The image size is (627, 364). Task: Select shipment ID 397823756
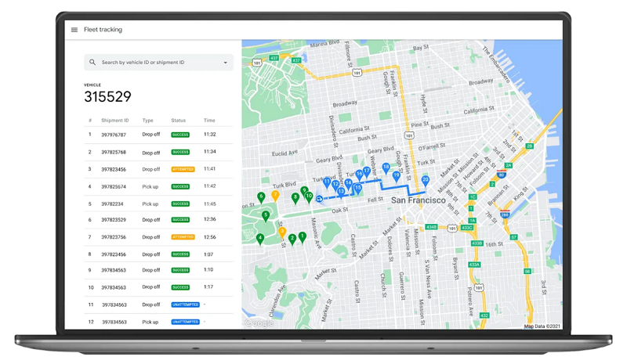point(114,237)
